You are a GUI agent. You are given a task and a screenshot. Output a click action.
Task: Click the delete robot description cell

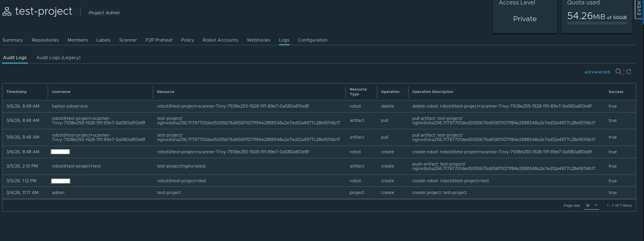point(502,106)
